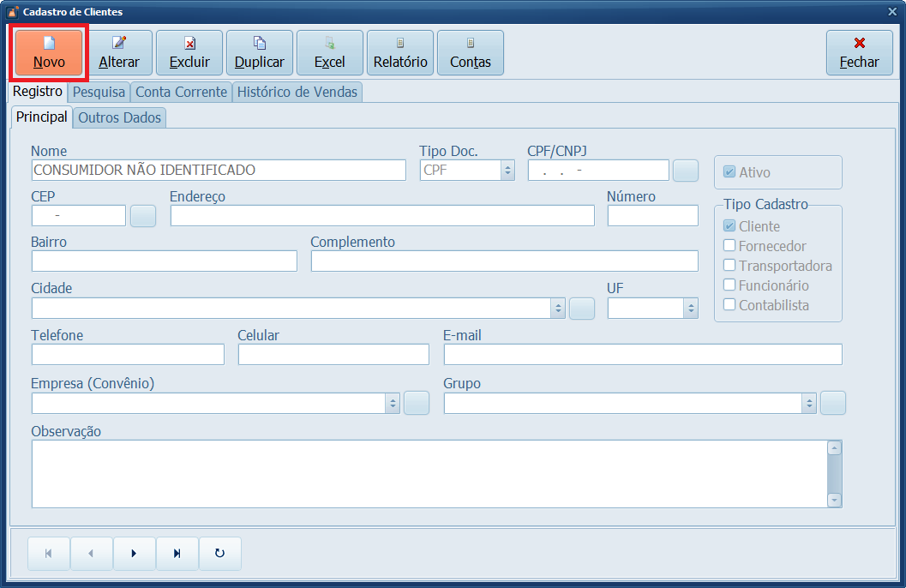
Task: Refresh the record list
Action: (x=220, y=554)
